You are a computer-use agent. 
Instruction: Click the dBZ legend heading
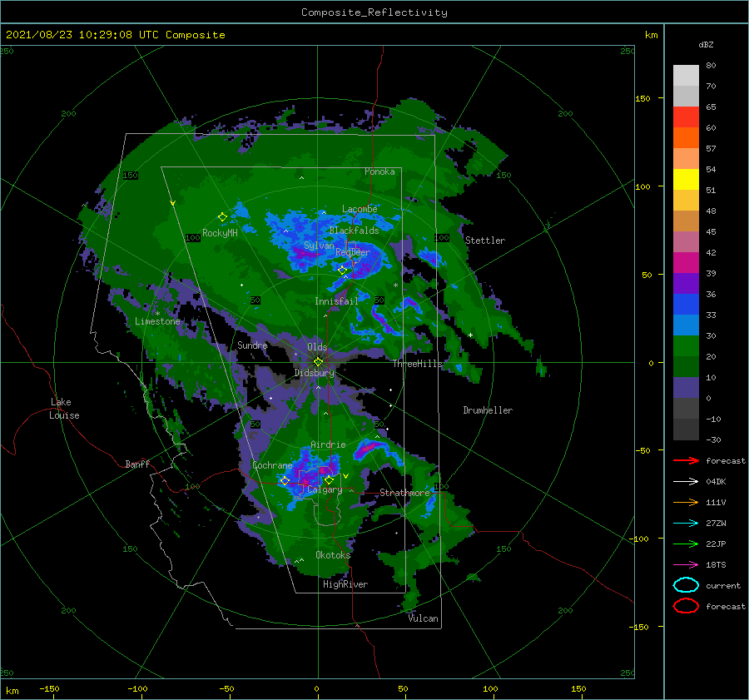click(706, 44)
